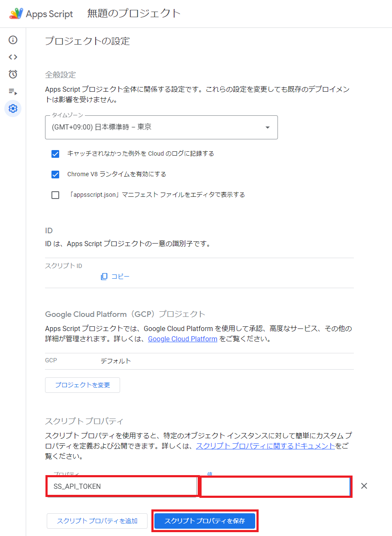Uncheck logging uncaught exceptions to Cloud
Viewport: 392px width, 536px height.
click(x=55, y=154)
